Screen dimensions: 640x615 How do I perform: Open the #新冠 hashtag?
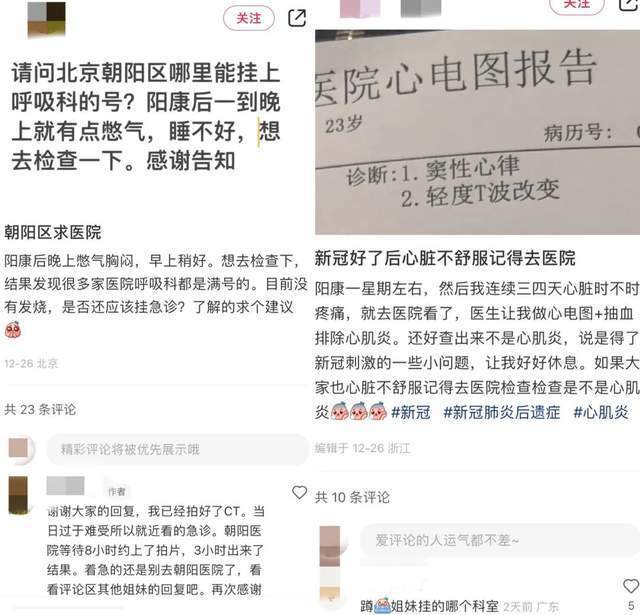[x=411, y=412]
